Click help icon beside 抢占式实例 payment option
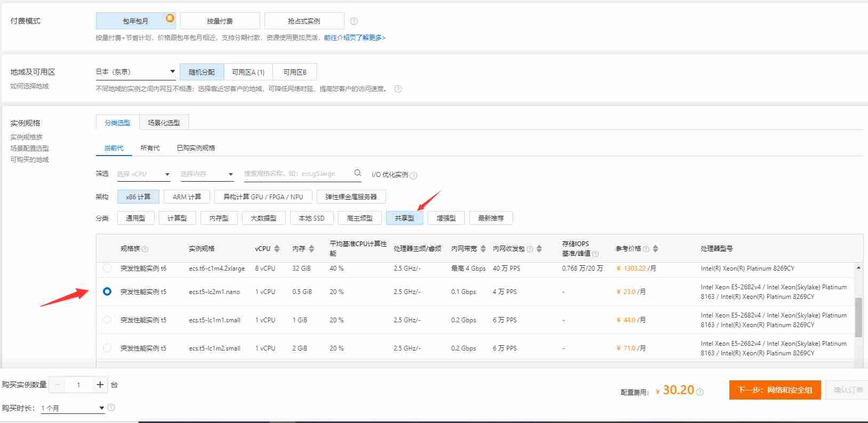Image resolution: width=868 pixels, height=423 pixels. [354, 21]
